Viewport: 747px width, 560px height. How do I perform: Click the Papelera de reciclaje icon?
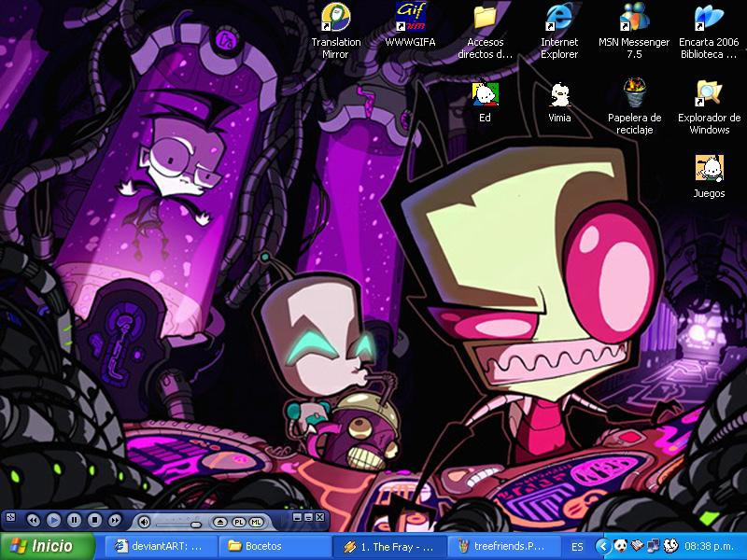click(x=634, y=106)
